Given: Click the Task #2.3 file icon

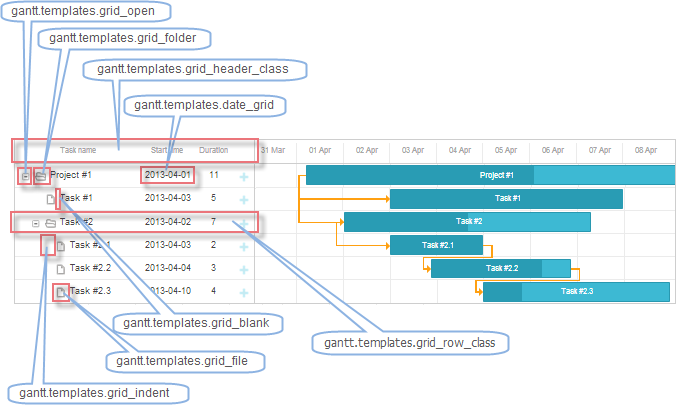Looking at the screenshot, I should [61, 292].
